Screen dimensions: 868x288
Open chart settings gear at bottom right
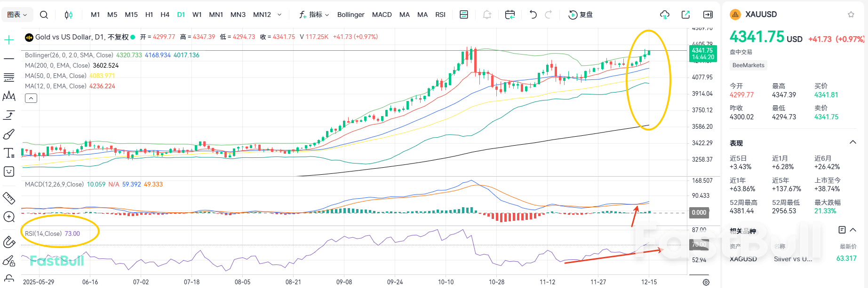[706, 282]
